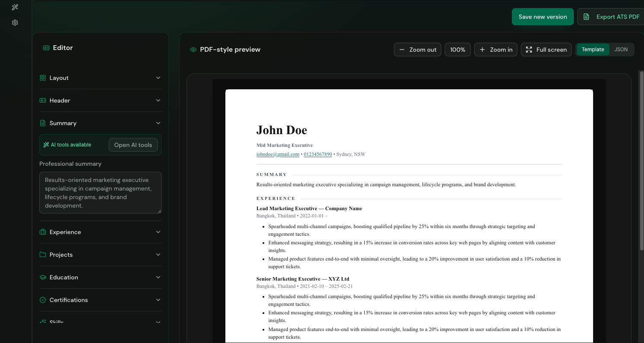Image resolution: width=644 pixels, height=343 pixels.
Task: Click the Experience briefcase icon
Action: coord(42,232)
